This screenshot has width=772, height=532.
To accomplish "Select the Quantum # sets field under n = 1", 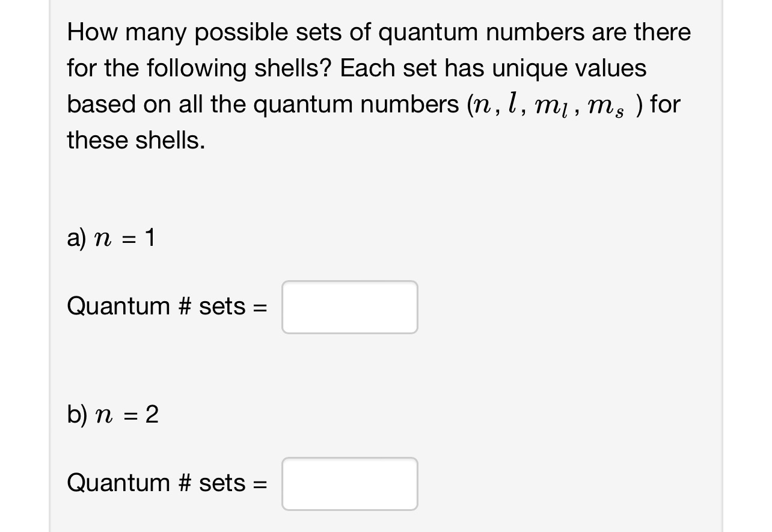I will (x=350, y=307).
